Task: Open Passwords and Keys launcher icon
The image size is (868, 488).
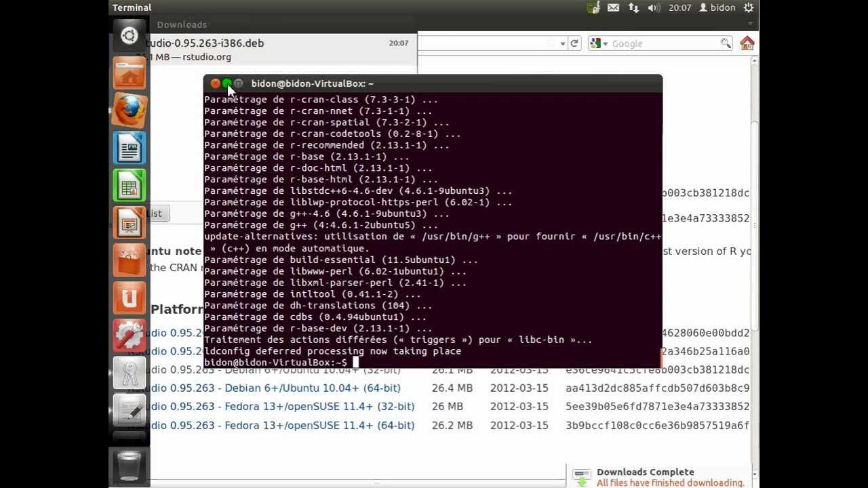Action: pyautogui.click(x=129, y=371)
